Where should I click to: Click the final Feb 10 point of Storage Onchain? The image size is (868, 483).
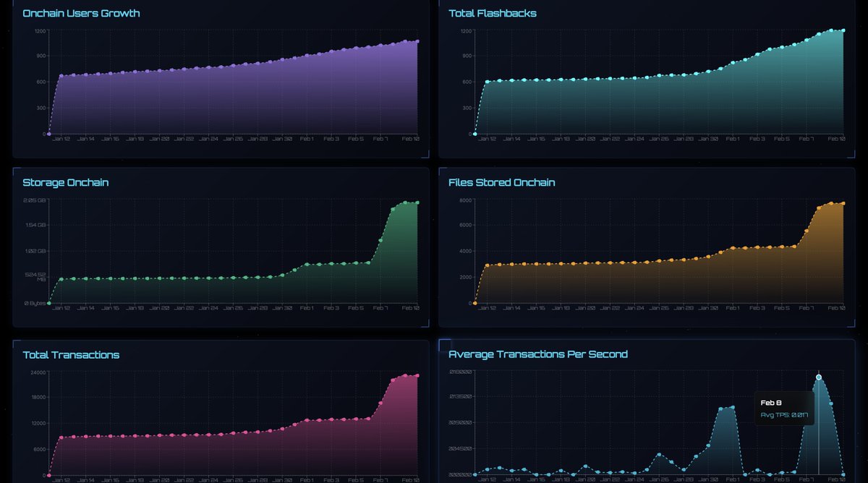click(x=417, y=202)
